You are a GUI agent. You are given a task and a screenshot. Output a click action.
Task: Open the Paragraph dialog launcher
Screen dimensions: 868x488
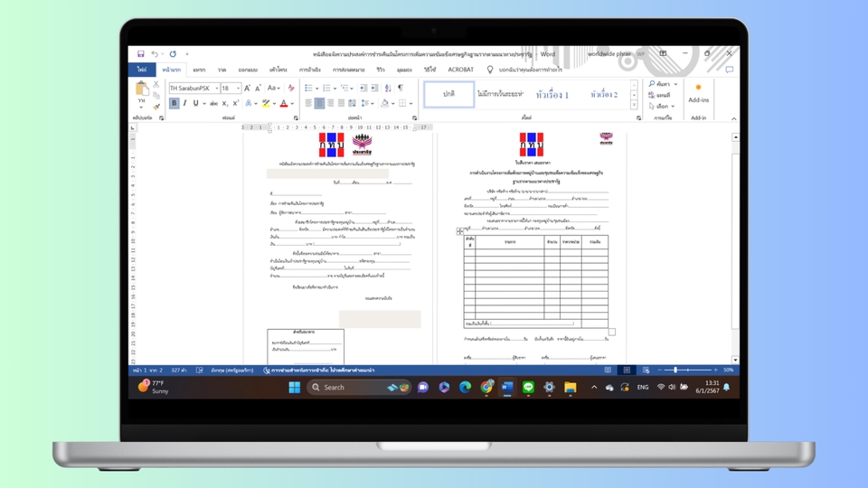pyautogui.click(x=415, y=117)
